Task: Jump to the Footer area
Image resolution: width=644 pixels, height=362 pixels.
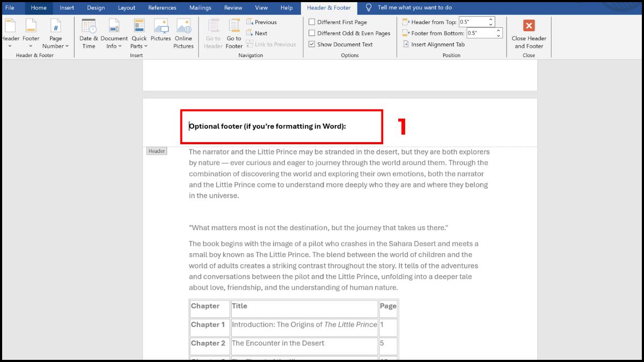Action: point(234,34)
